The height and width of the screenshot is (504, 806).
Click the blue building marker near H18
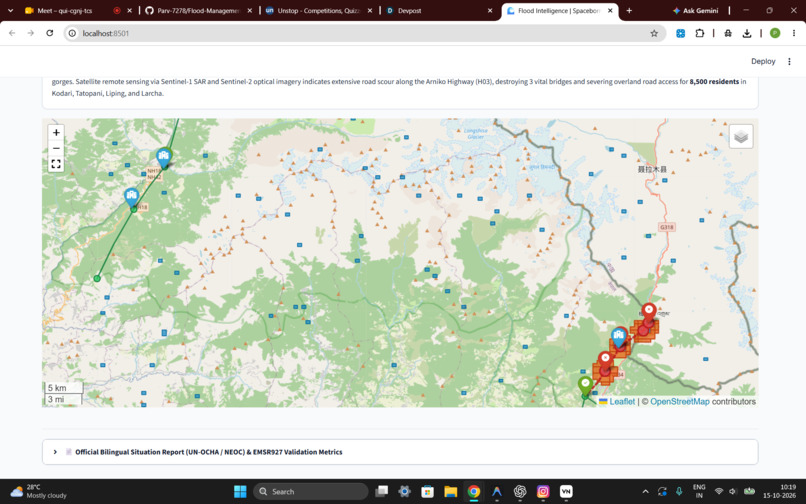pyautogui.click(x=132, y=197)
